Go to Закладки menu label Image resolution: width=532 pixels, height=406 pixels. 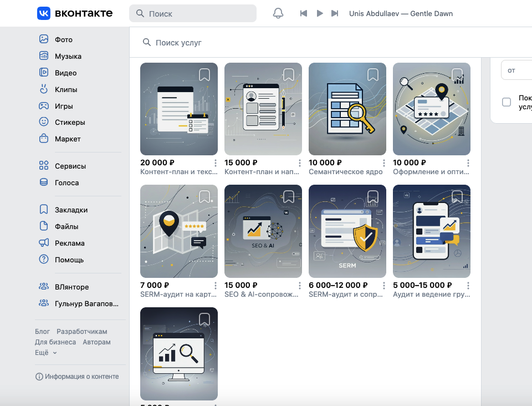click(x=71, y=210)
